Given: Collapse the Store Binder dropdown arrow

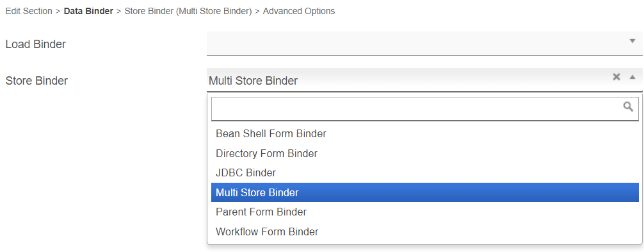Looking at the screenshot, I should click(x=632, y=77).
